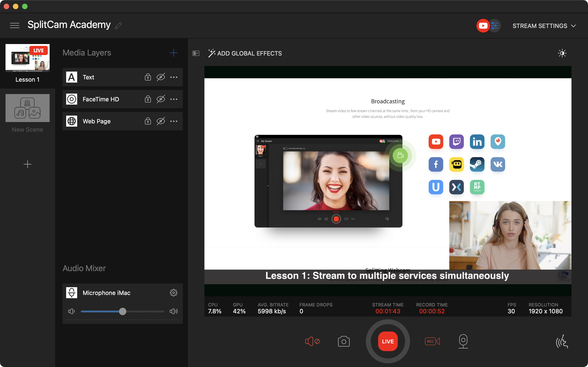
Task: Select the Lesson 1 scene thumbnail
Action: (28, 58)
